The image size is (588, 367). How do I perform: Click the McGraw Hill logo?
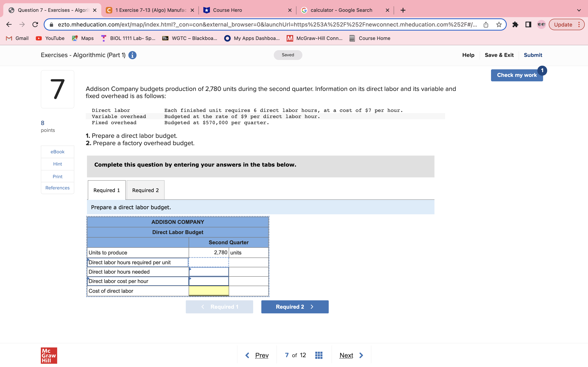tap(49, 355)
